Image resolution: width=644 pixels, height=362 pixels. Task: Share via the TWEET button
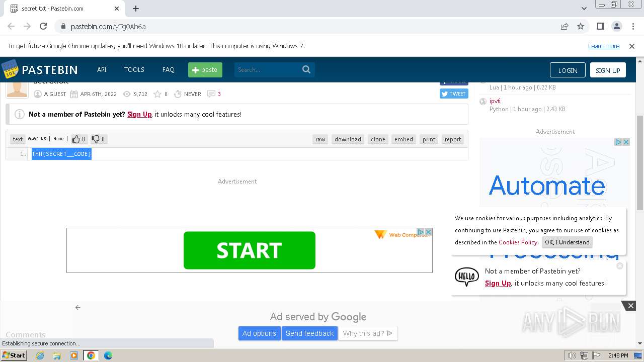coord(454,94)
